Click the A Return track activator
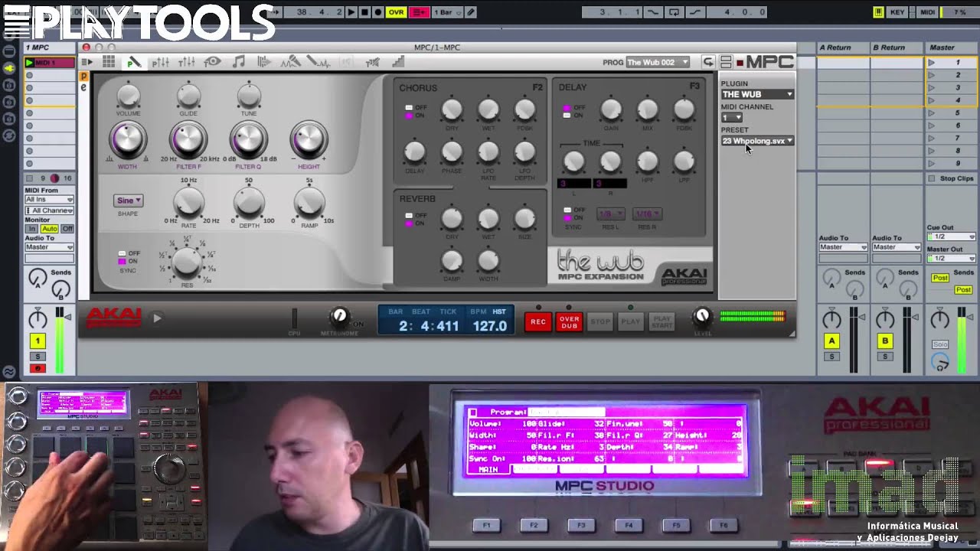Screen dimensions: 980x551 [831, 341]
